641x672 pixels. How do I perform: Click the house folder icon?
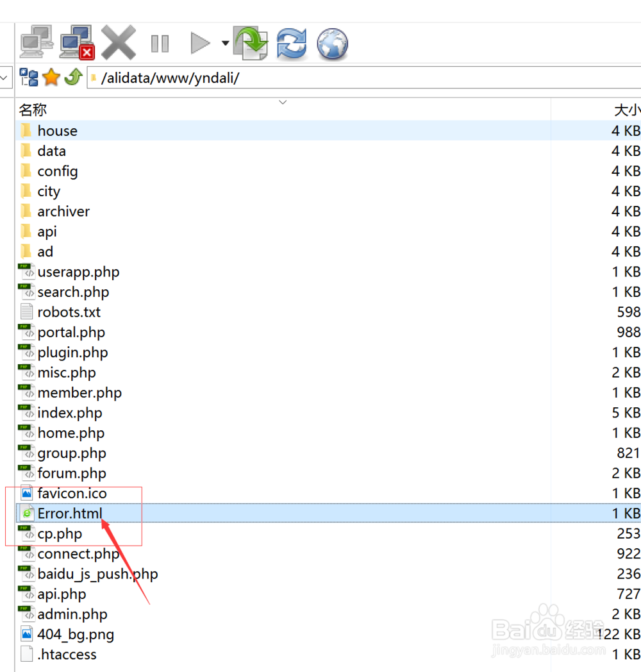[x=26, y=130]
